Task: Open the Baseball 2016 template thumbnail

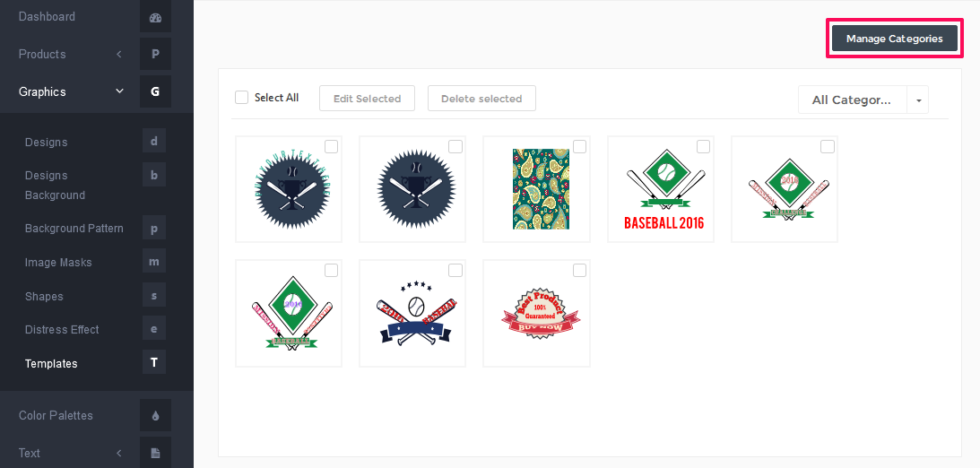Action: (661, 189)
